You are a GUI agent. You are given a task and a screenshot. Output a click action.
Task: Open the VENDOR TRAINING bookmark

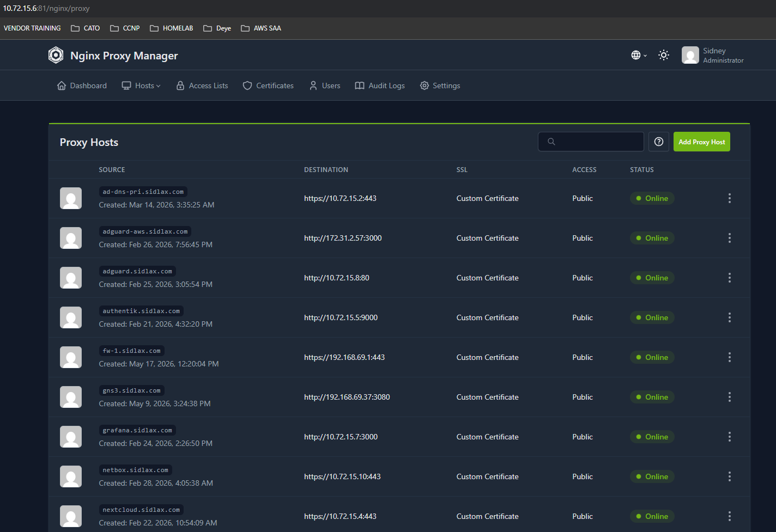coord(32,28)
